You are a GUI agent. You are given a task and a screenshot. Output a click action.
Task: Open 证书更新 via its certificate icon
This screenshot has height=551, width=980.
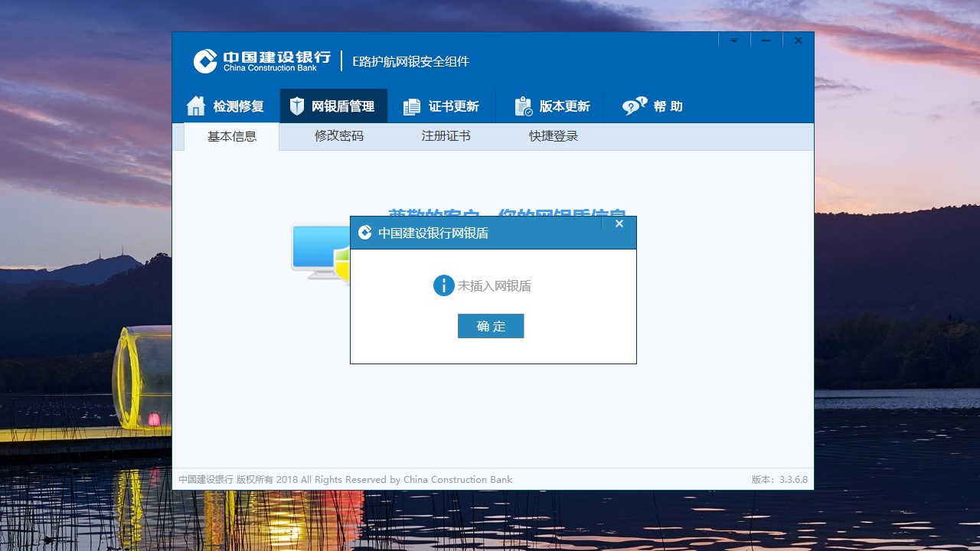coord(411,105)
